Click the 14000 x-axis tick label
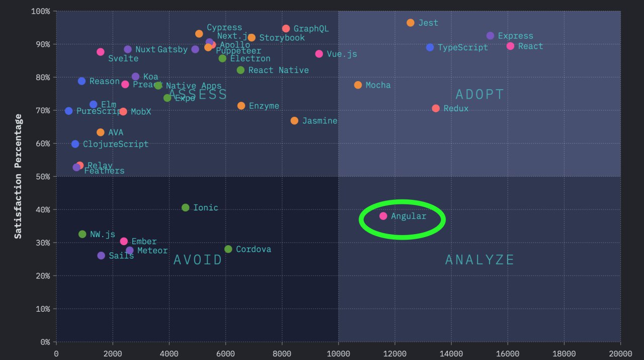Viewport: 644px width, 360px height. 451,353
